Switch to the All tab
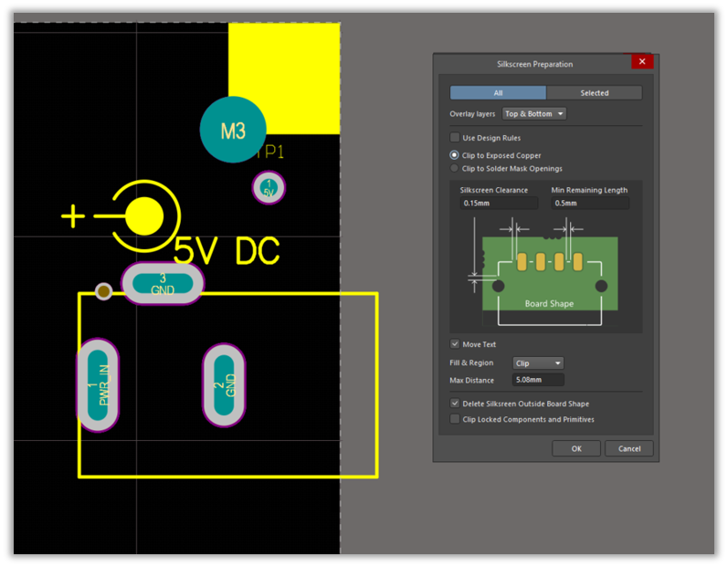The image size is (728, 567). 498,93
